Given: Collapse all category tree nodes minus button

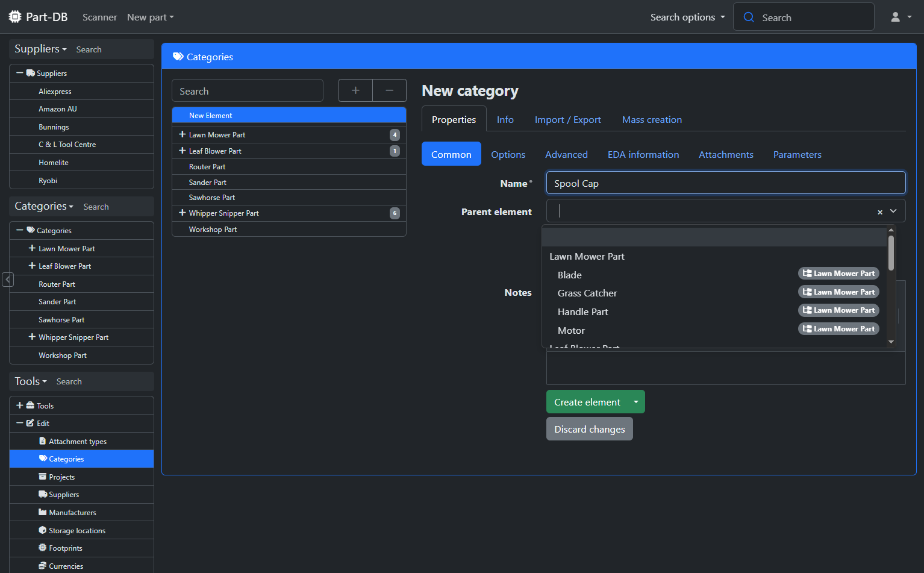Looking at the screenshot, I should [390, 90].
